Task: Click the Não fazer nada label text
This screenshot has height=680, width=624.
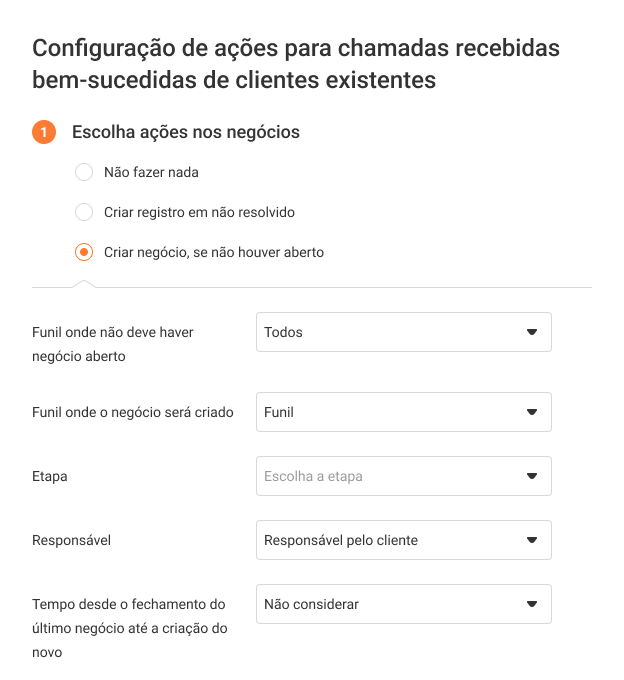Action: [151, 172]
